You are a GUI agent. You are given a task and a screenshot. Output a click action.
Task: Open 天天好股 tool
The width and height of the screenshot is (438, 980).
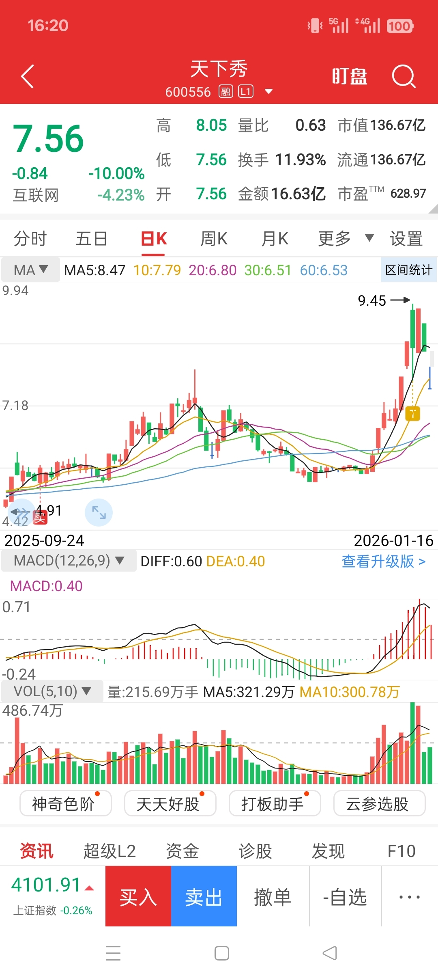[x=170, y=803]
